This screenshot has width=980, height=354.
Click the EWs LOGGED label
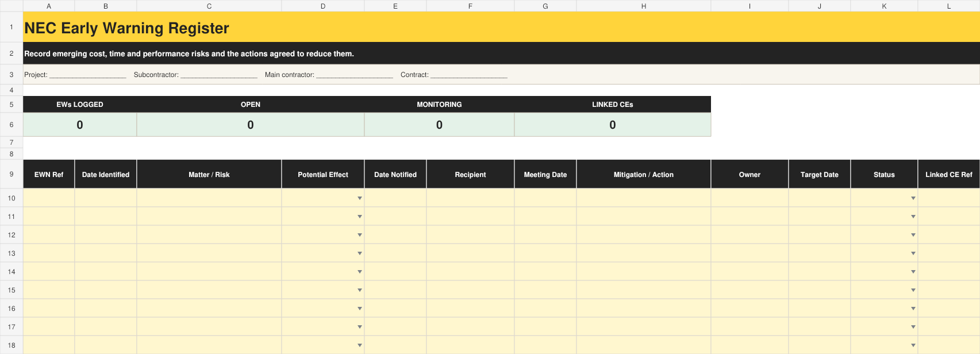80,105
